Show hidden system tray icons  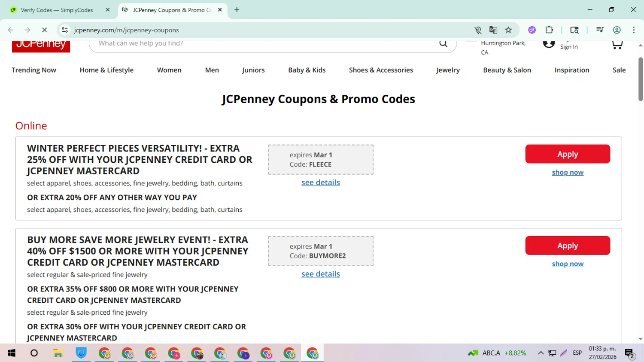click(541, 353)
